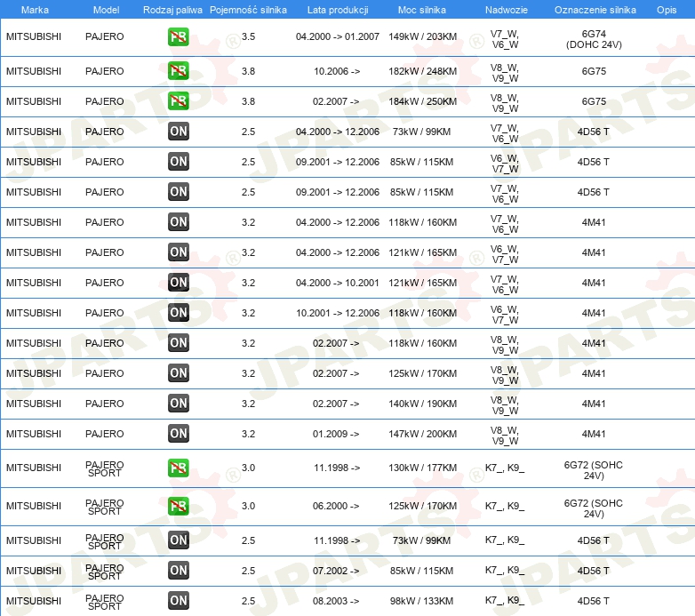Click the Lata produkcji column header
The image size is (695, 616).
coord(338,10)
